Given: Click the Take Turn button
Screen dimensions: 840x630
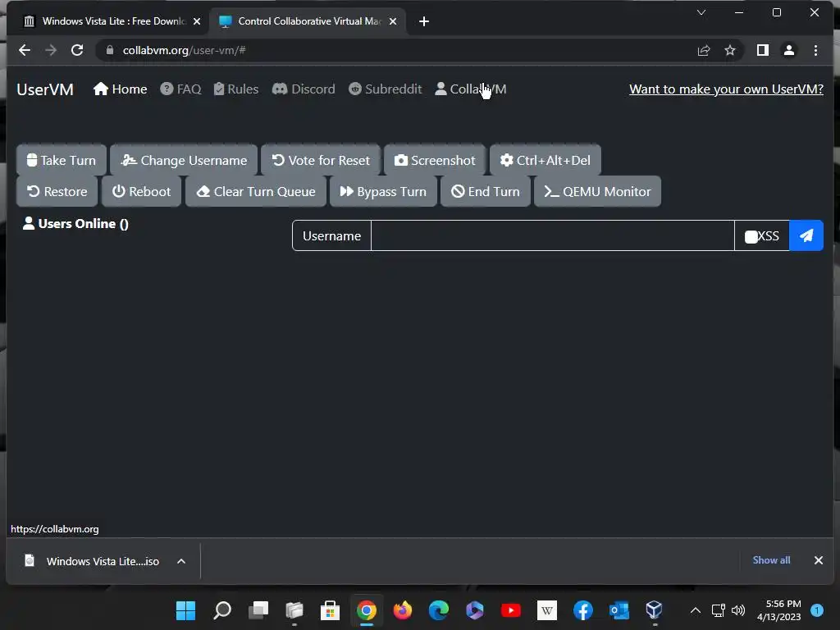Looking at the screenshot, I should click(x=62, y=160).
